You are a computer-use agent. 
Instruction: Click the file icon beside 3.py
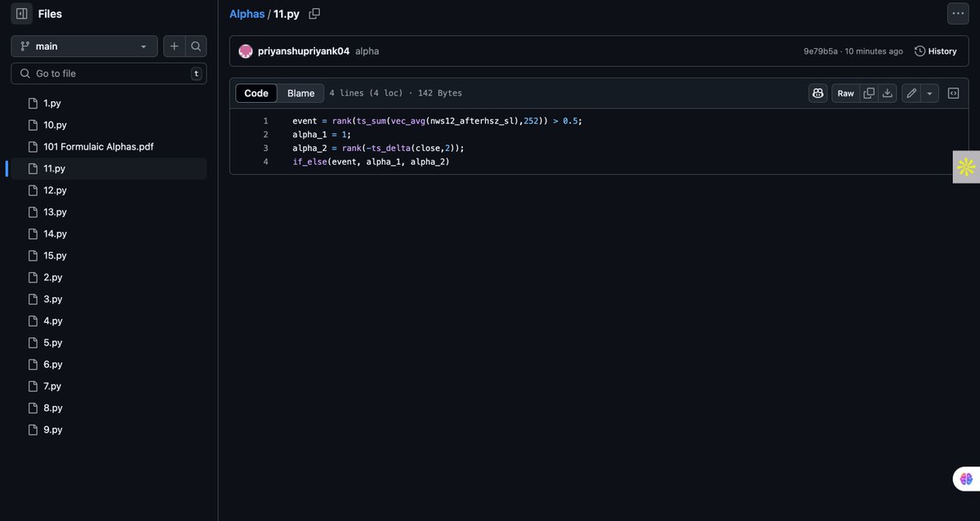pos(33,299)
